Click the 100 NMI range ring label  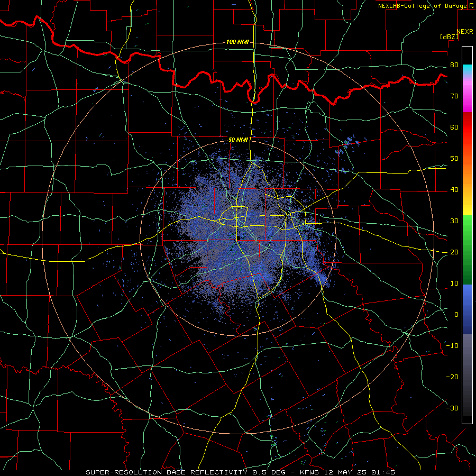coord(237,42)
